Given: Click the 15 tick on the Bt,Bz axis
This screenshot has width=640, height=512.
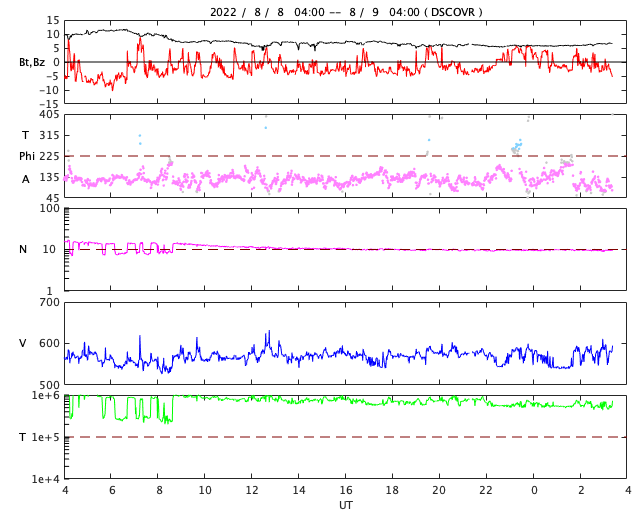Looking at the screenshot, I should click(53, 20).
